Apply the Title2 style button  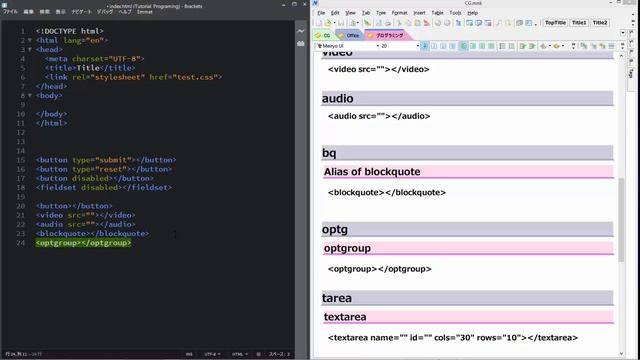coord(600,23)
